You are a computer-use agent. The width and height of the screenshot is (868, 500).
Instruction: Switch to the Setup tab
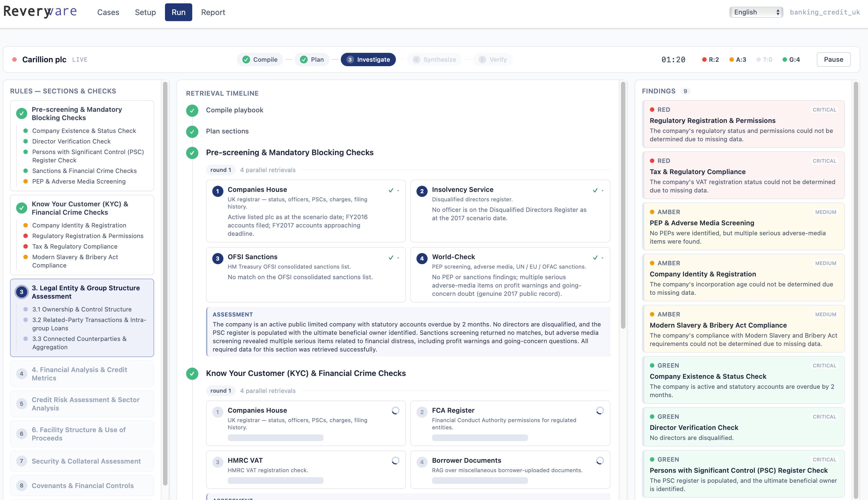[x=145, y=12]
